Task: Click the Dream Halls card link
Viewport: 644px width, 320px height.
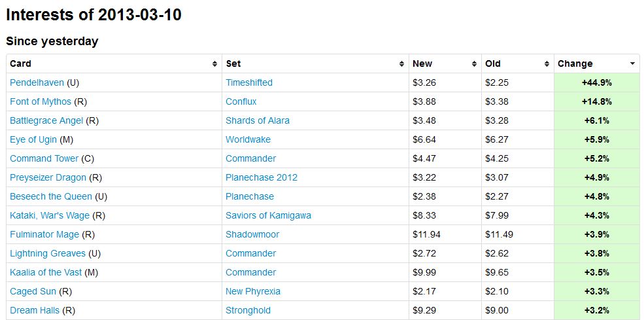Action: click(34, 310)
